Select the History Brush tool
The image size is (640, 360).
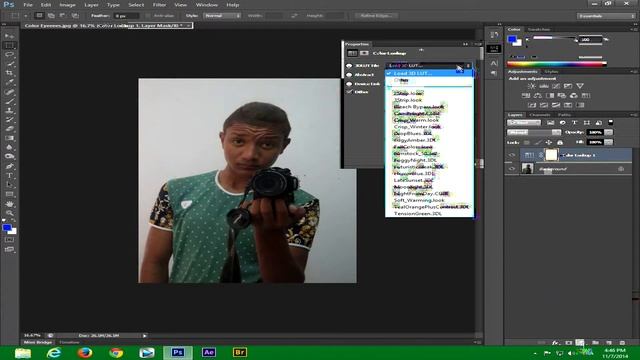(9, 120)
